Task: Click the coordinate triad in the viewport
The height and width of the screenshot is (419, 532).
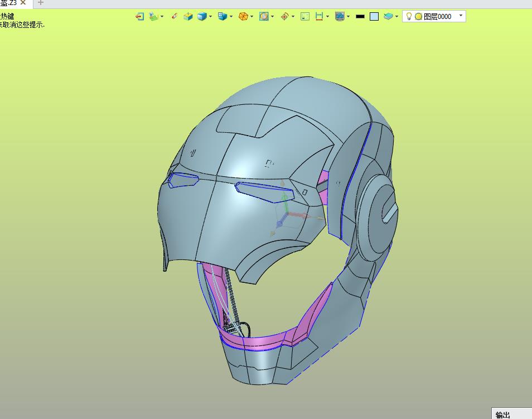Action: [288, 213]
